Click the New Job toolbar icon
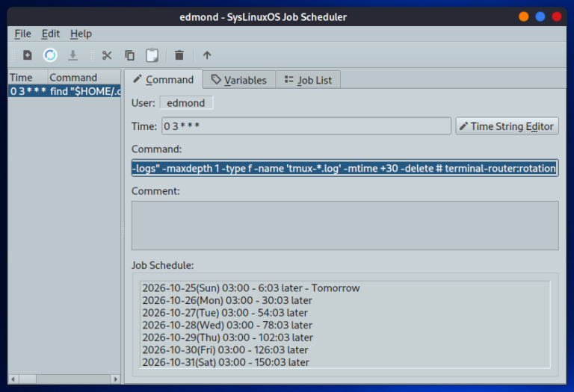Image resolution: width=574 pixels, height=392 pixels. pos(28,55)
